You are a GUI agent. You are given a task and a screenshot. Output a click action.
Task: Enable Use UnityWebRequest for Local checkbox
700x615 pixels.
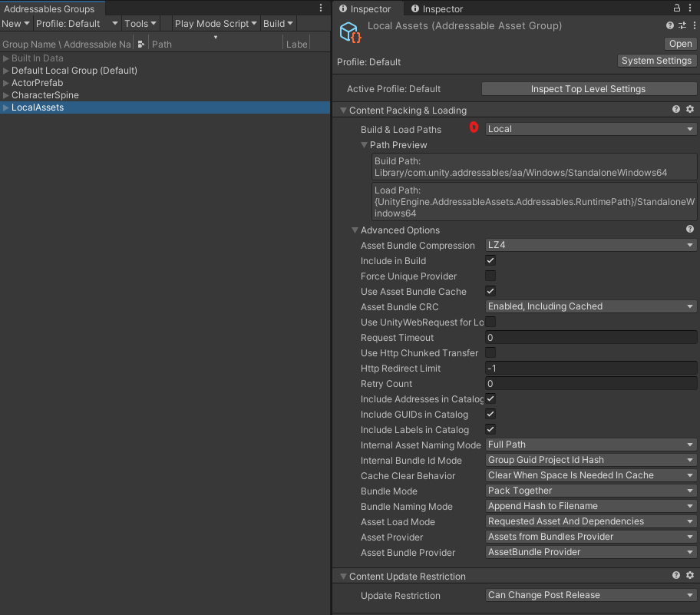point(490,322)
